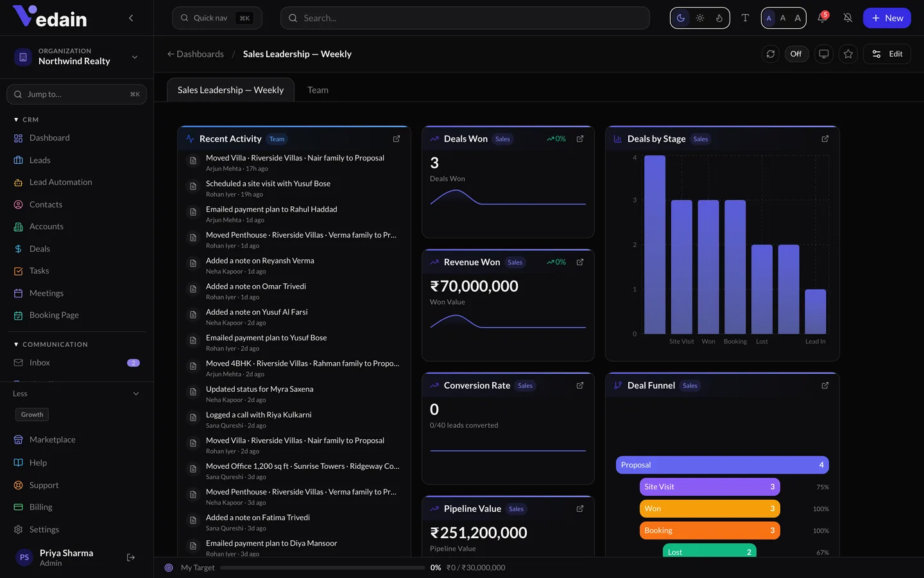Click the Proposal funnel bar

(x=723, y=465)
